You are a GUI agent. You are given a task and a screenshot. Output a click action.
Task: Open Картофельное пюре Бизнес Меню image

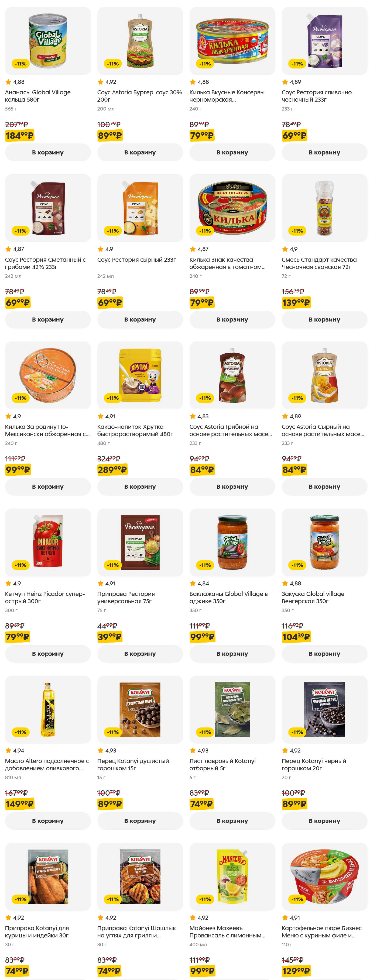tap(324, 876)
